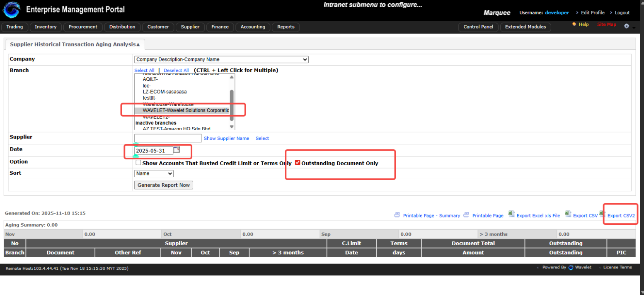Open the Sort dropdown showing Name
This screenshot has height=295, width=644.
pos(154,173)
